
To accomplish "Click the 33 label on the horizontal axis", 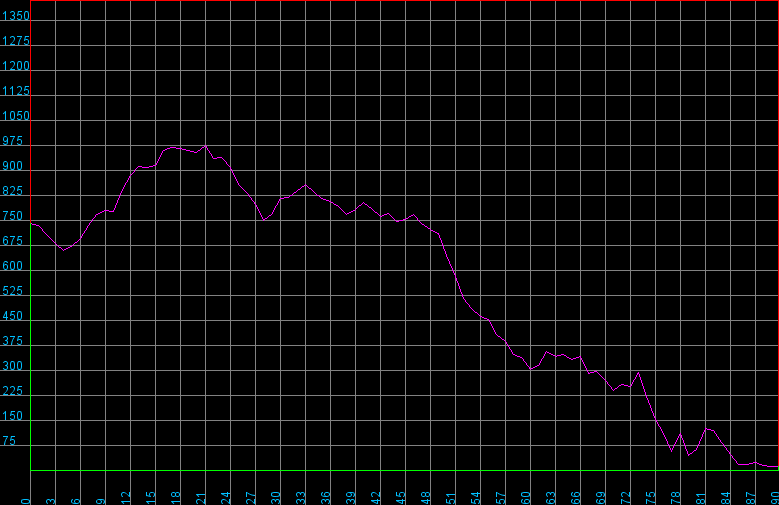I will click(301, 497).
